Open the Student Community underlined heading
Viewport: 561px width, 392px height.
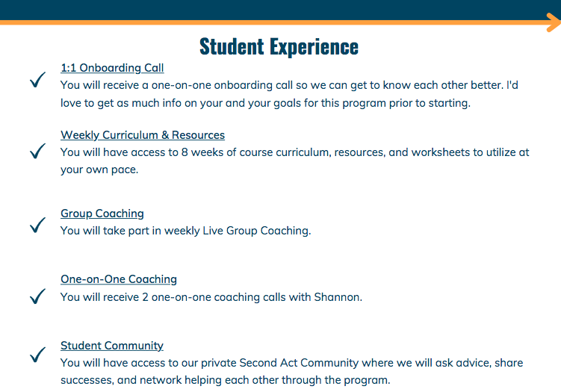click(x=112, y=346)
